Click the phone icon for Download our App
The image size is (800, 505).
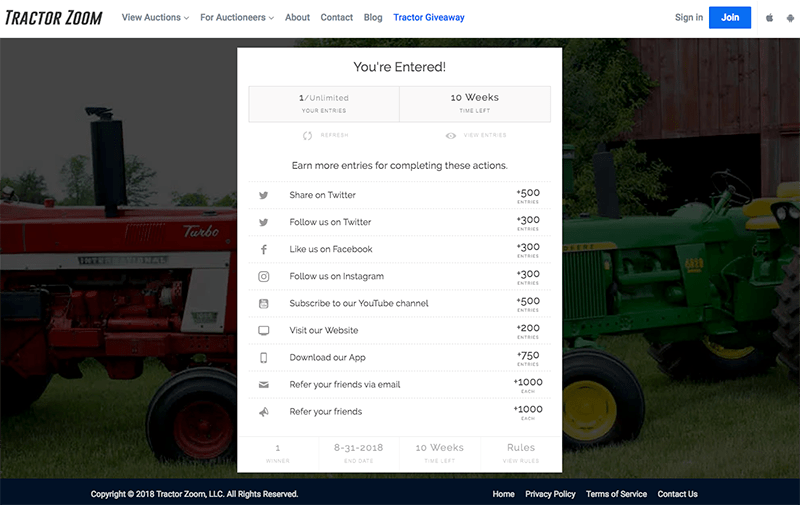(263, 358)
